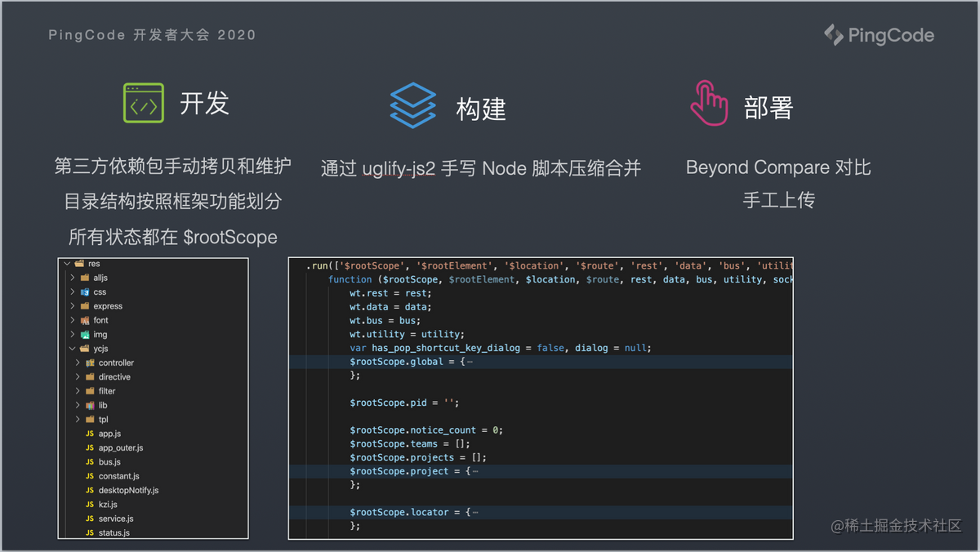Click the JS icon of service.js
Image resolution: width=980 pixels, height=552 pixels.
pos(90,519)
